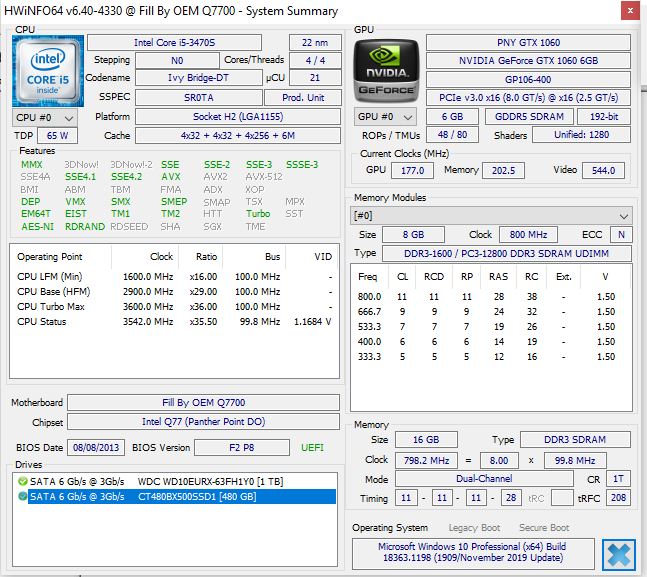Click the NVIDIA GeForce GTX 1060 6GB field
This screenshot has width=647, height=577.
528,61
